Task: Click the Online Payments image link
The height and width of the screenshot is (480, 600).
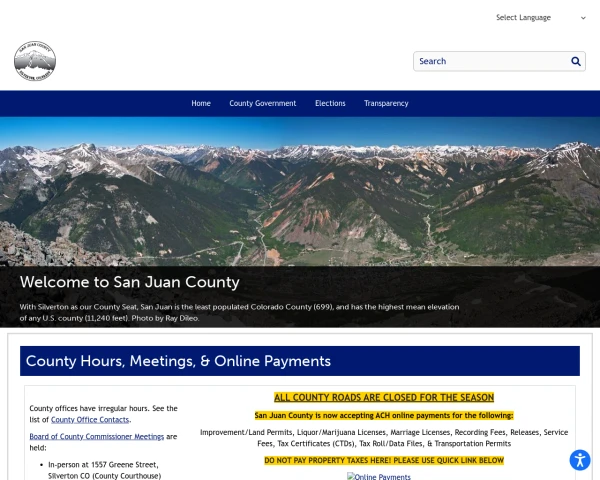Action: pos(378,476)
